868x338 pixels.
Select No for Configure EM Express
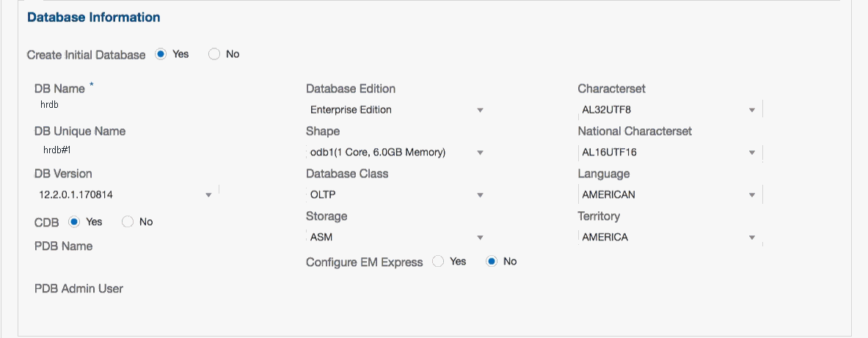(x=492, y=261)
